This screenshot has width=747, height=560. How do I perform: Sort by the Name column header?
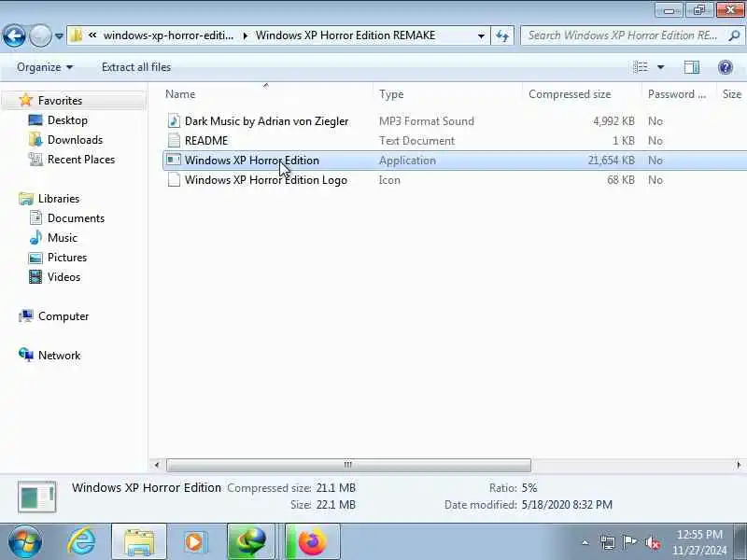point(267,94)
